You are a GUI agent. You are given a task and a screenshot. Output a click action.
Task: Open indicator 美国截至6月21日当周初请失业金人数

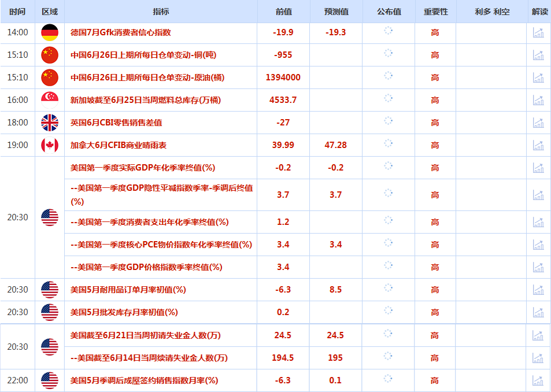tap(146, 335)
